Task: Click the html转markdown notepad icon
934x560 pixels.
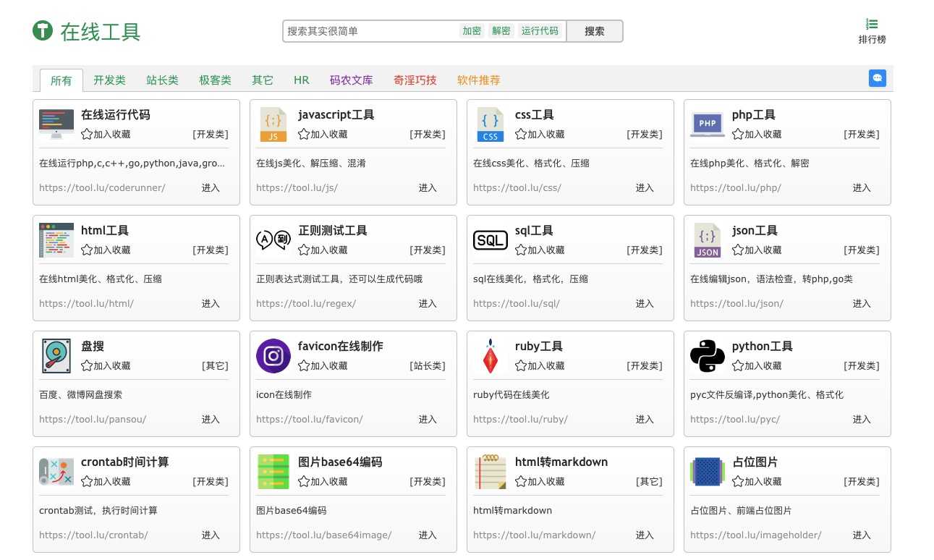Action: (491, 472)
